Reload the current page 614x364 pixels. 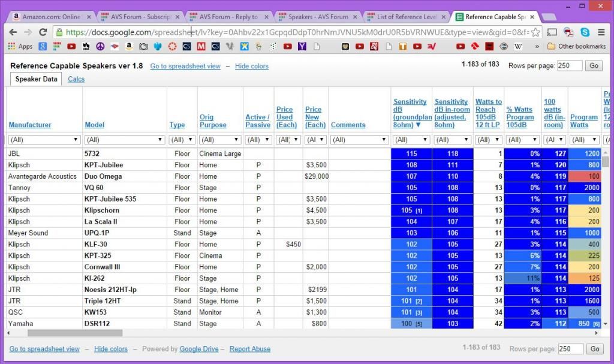point(43,32)
